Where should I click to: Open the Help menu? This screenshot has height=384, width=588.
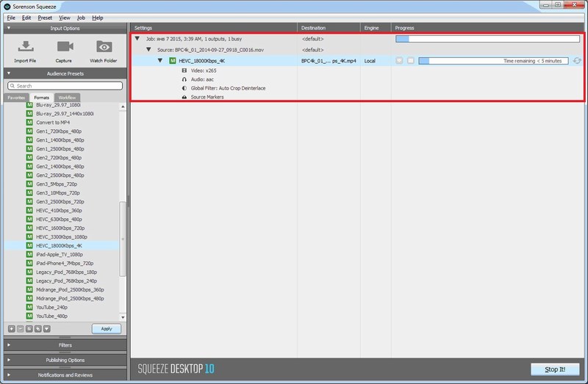click(x=98, y=18)
